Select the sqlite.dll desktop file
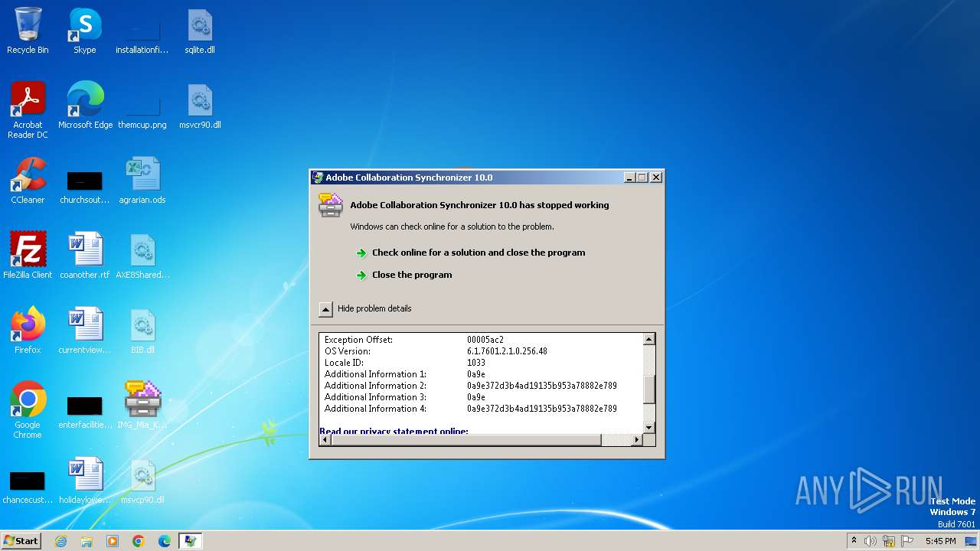980x551 pixels. (200, 31)
